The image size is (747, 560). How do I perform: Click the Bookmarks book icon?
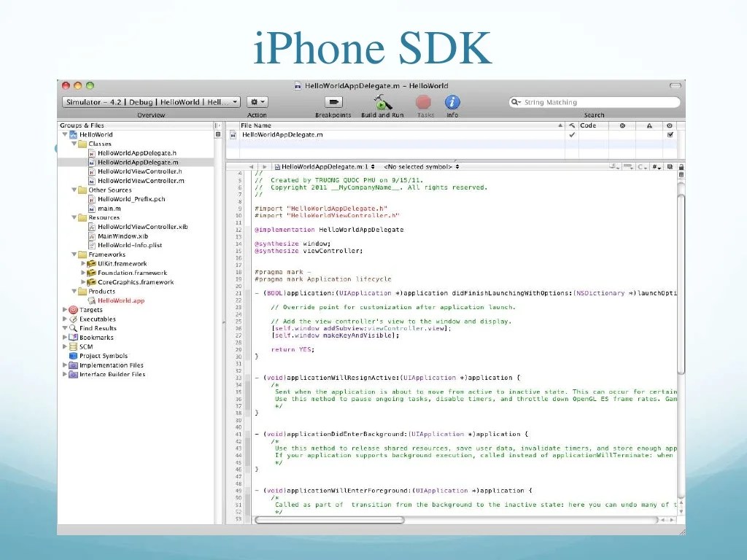pos(73,337)
